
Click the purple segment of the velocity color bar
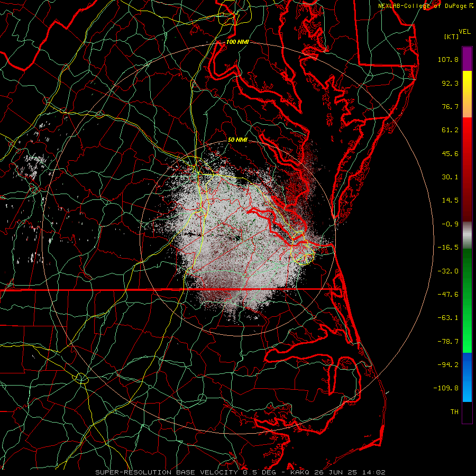pyautogui.click(x=467, y=59)
